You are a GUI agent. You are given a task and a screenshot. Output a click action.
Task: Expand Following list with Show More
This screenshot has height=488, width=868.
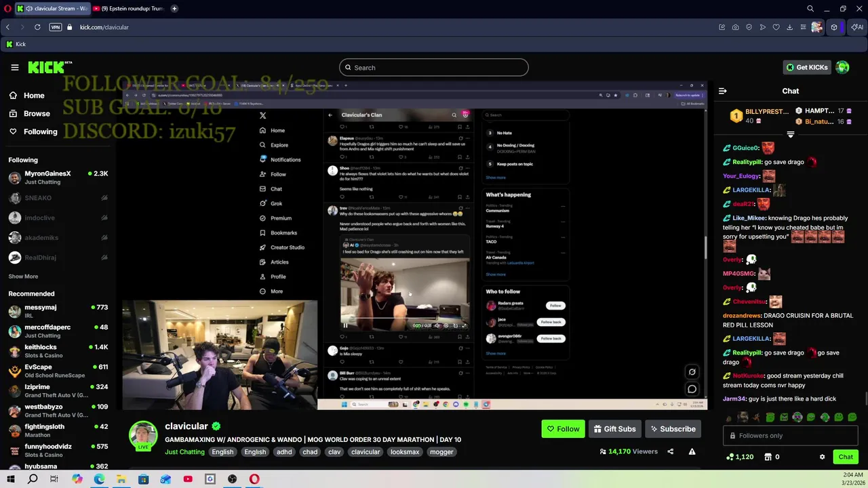pyautogui.click(x=23, y=277)
